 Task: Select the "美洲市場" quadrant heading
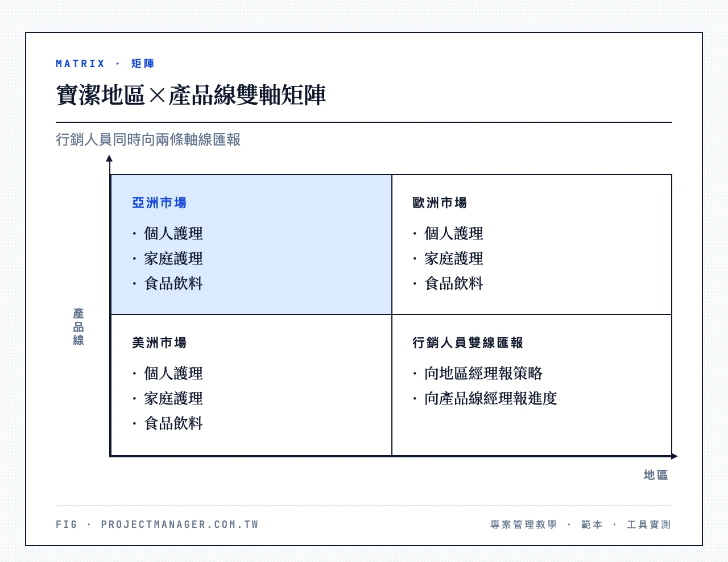click(x=159, y=342)
